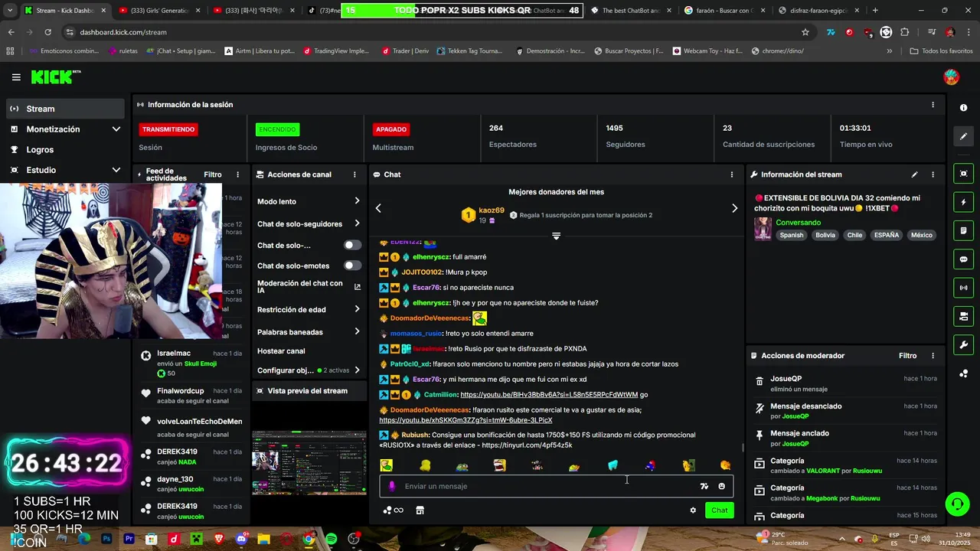Expand the Monetización sidebar section

click(x=116, y=129)
